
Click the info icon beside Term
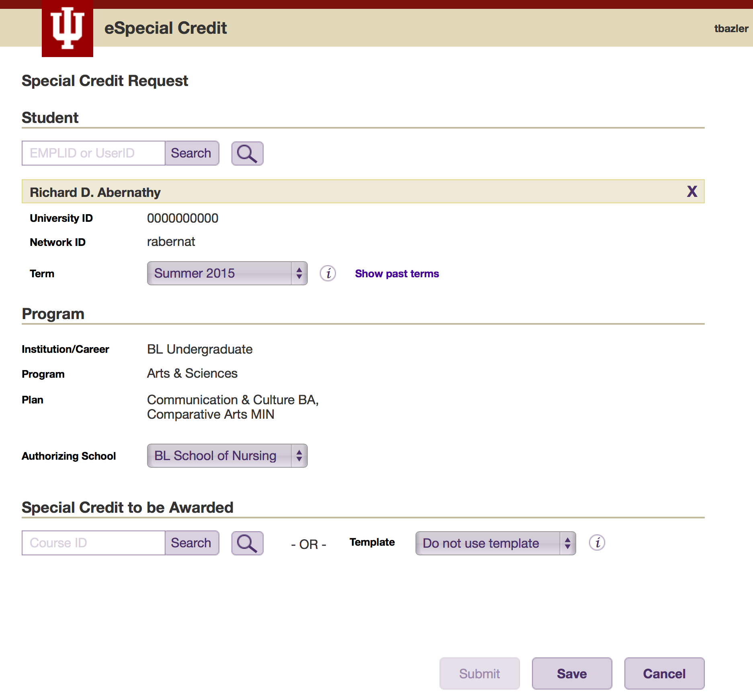[328, 273]
